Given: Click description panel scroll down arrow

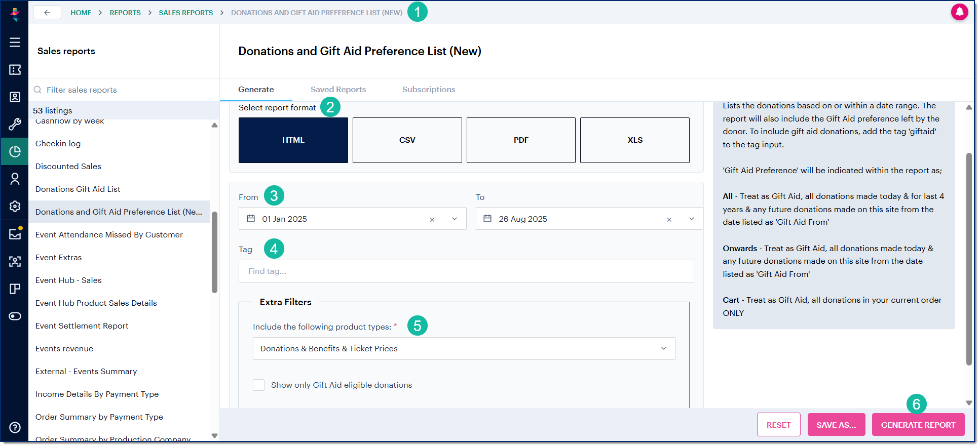Looking at the screenshot, I should (969, 403).
